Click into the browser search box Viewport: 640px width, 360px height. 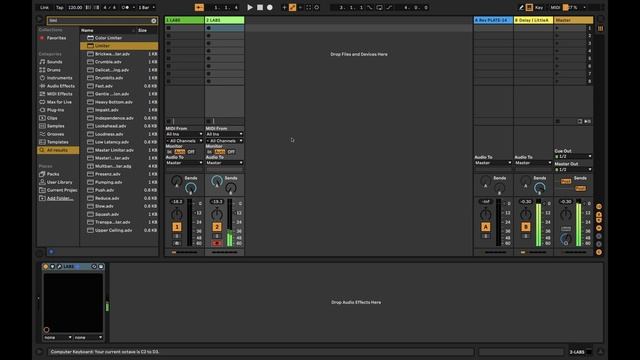[x=99, y=20]
